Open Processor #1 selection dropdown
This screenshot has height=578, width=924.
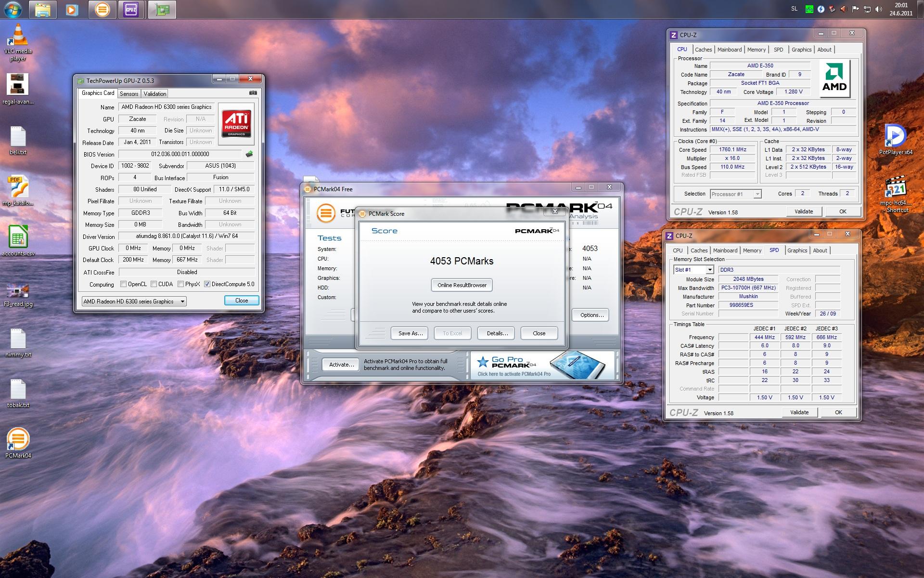tap(736, 194)
